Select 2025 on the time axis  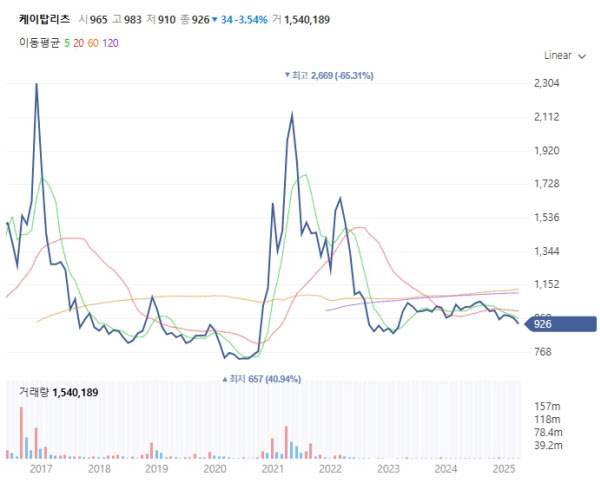coord(503,468)
